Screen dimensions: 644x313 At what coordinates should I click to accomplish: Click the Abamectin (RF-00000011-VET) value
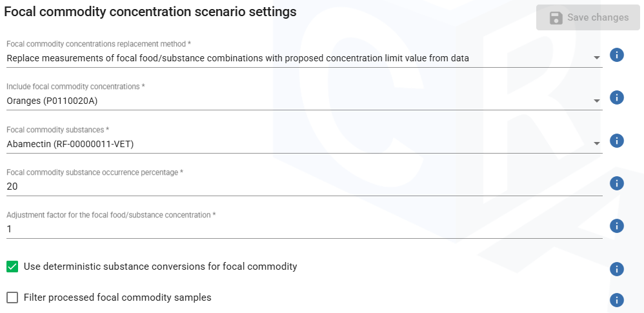[x=70, y=144]
